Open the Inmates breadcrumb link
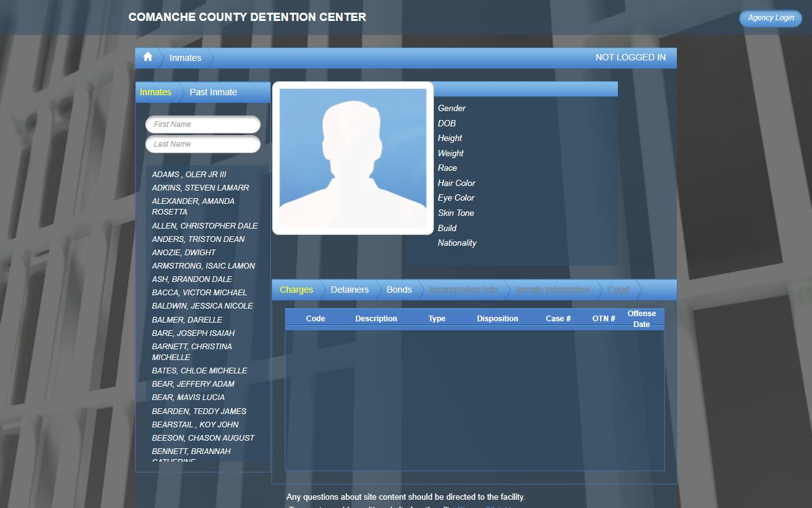 point(185,58)
